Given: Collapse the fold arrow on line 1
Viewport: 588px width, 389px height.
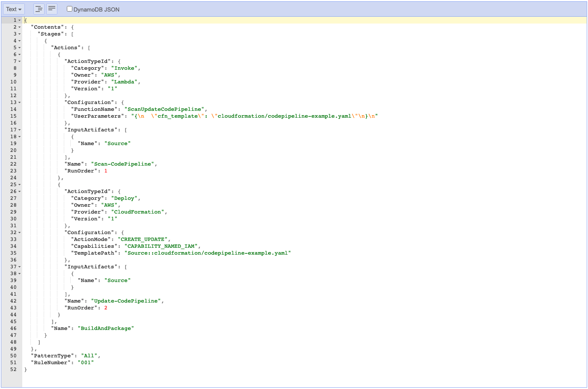Looking at the screenshot, I should click(19, 21).
